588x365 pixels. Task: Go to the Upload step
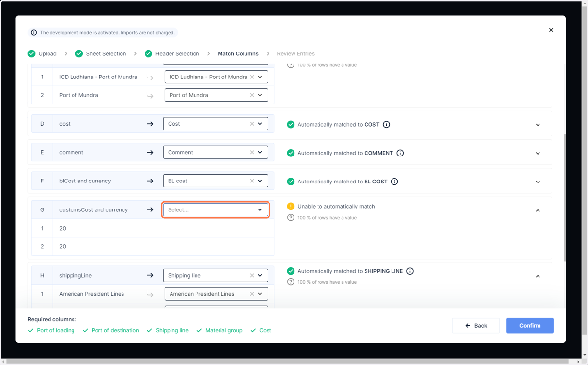[48, 54]
